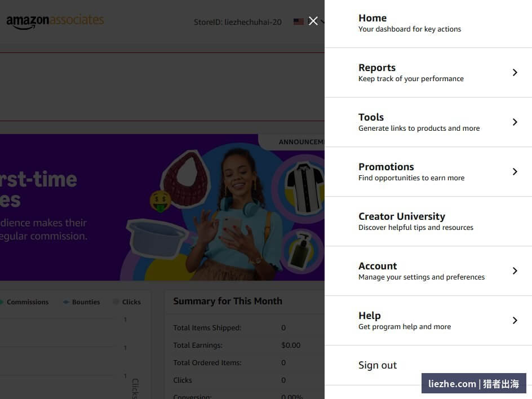The image size is (532, 399).
Task: Open the Promotions menu item
Action: (x=428, y=172)
